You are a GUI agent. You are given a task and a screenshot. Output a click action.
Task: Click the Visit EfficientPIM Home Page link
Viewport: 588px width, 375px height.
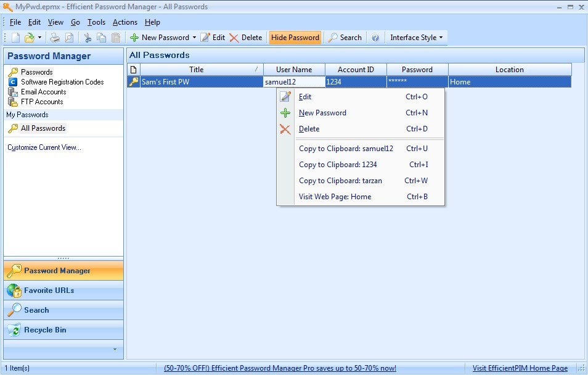(520, 368)
